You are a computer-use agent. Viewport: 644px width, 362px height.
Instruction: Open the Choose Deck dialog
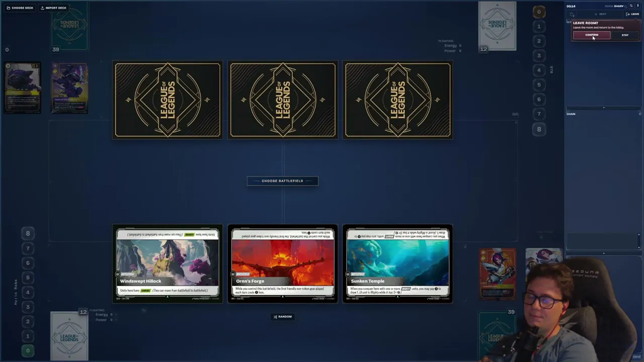tap(20, 8)
